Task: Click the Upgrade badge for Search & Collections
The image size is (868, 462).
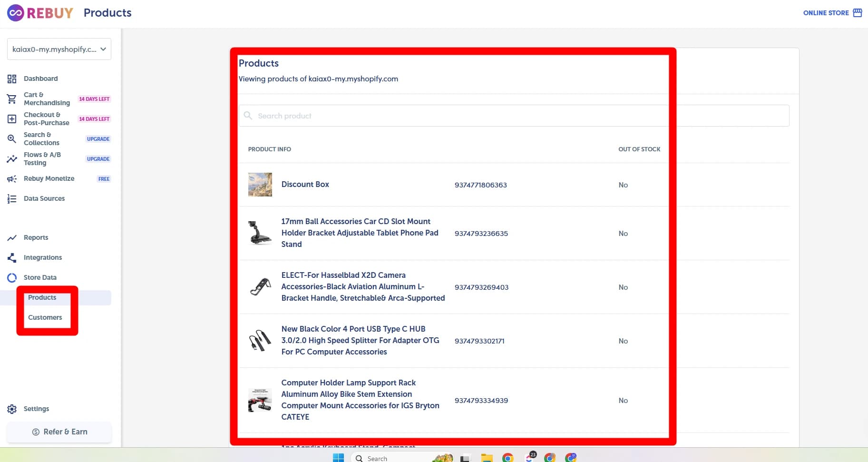Action: (x=98, y=139)
